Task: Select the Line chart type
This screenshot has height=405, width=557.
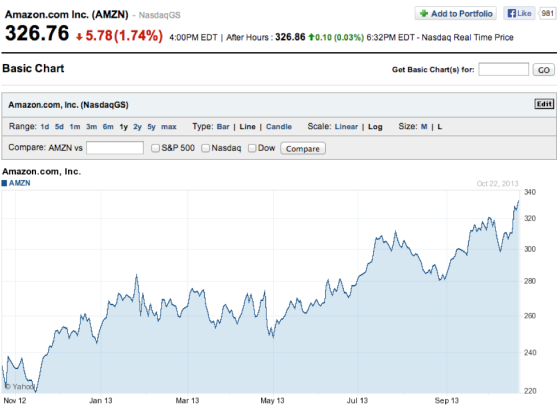Action: (x=248, y=126)
